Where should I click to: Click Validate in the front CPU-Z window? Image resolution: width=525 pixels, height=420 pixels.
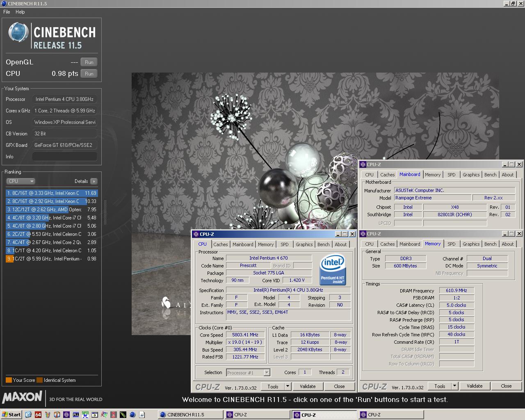pos(308,386)
